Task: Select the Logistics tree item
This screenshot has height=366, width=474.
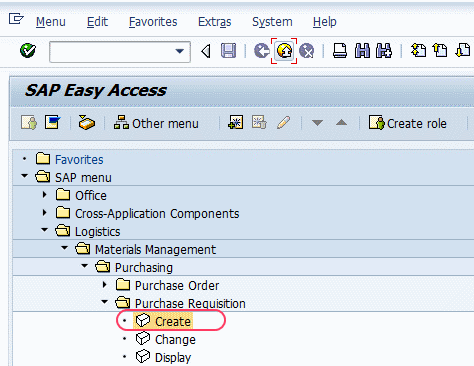Action: (97, 232)
